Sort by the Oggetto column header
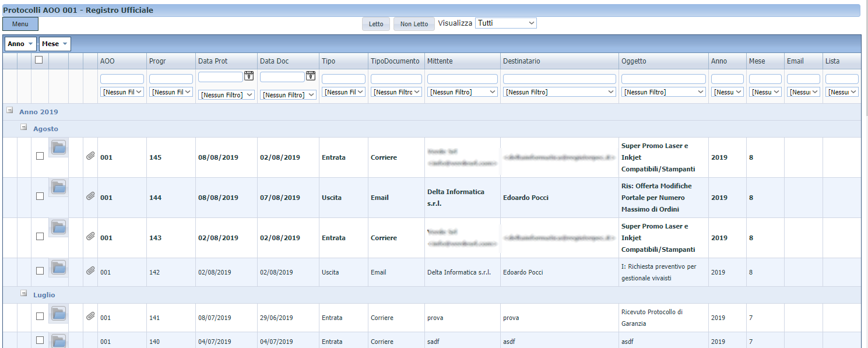The image size is (868, 348). tap(634, 61)
